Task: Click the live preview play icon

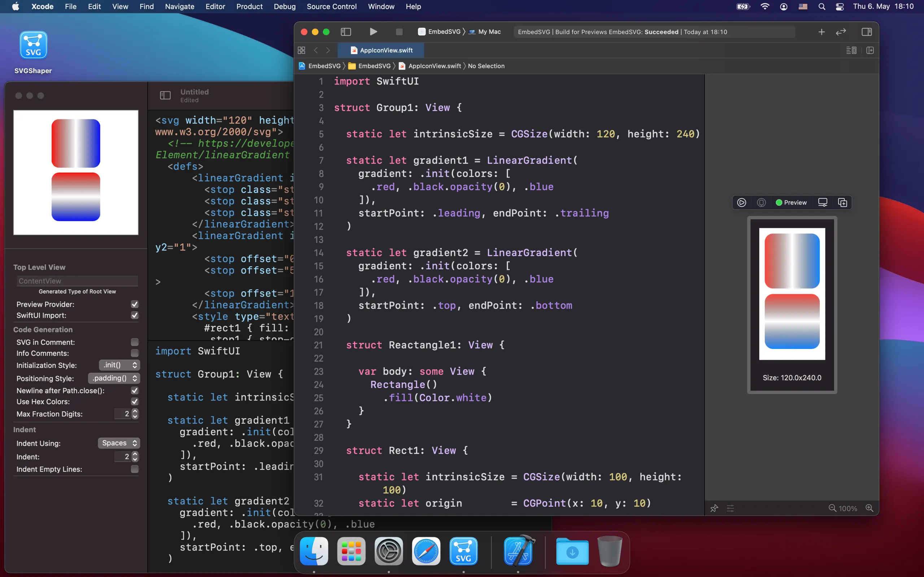Action: 741,203
